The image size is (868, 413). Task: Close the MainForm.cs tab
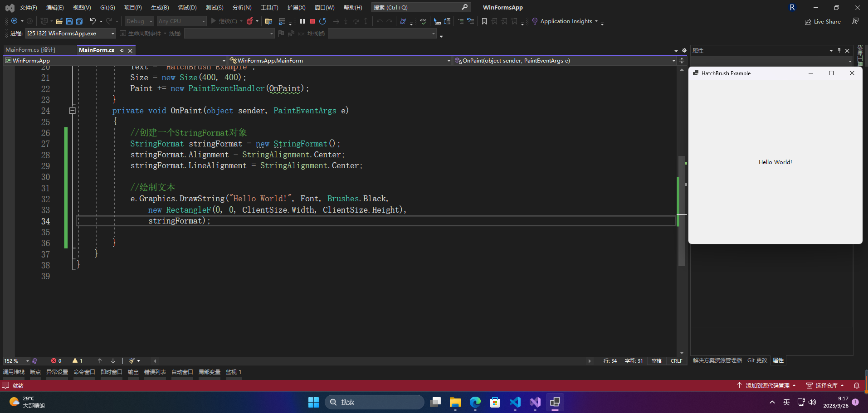[130, 50]
